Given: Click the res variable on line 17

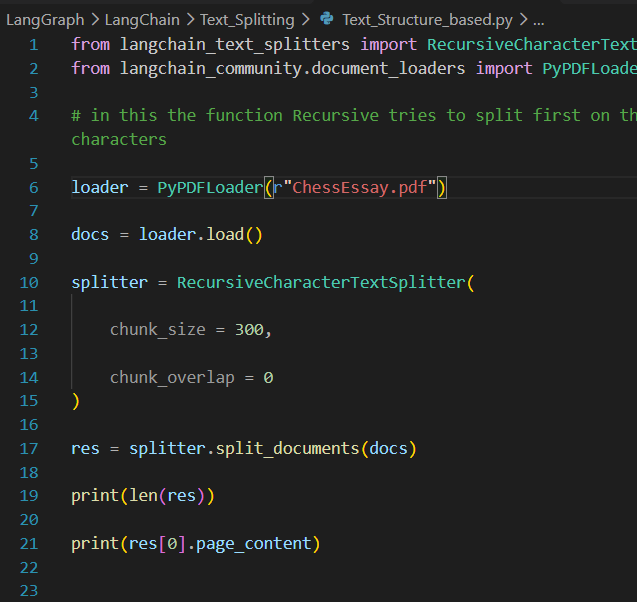Looking at the screenshot, I should [x=85, y=449].
